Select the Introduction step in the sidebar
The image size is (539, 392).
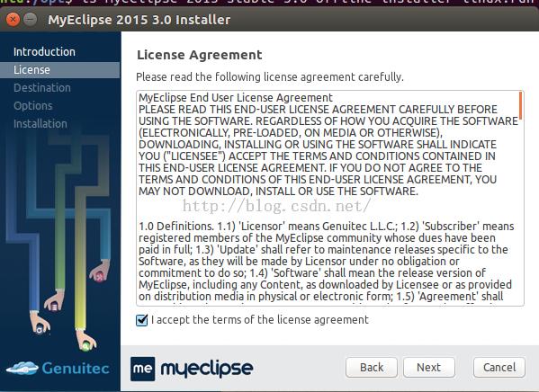click(44, 51)
